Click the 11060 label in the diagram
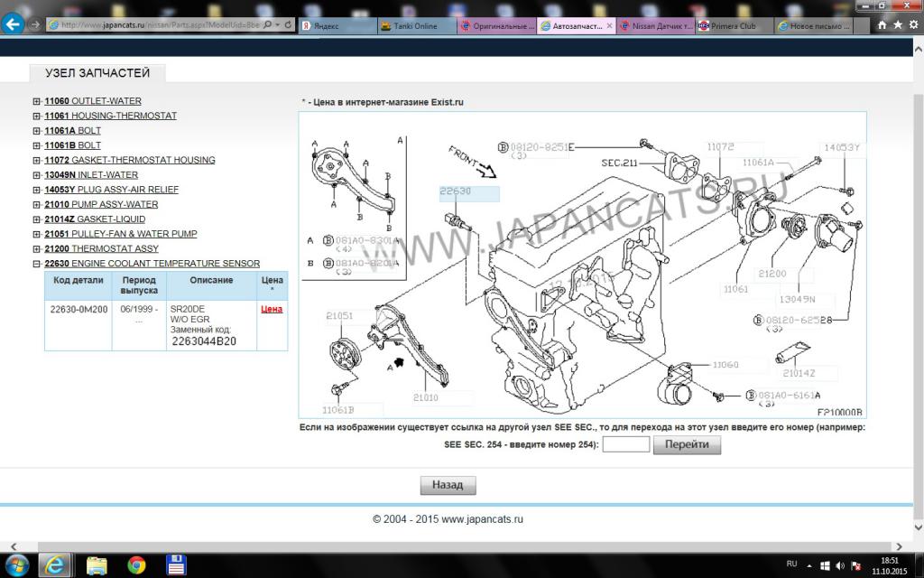Viewport: 924px width, 578px height. tap(725, 365)
